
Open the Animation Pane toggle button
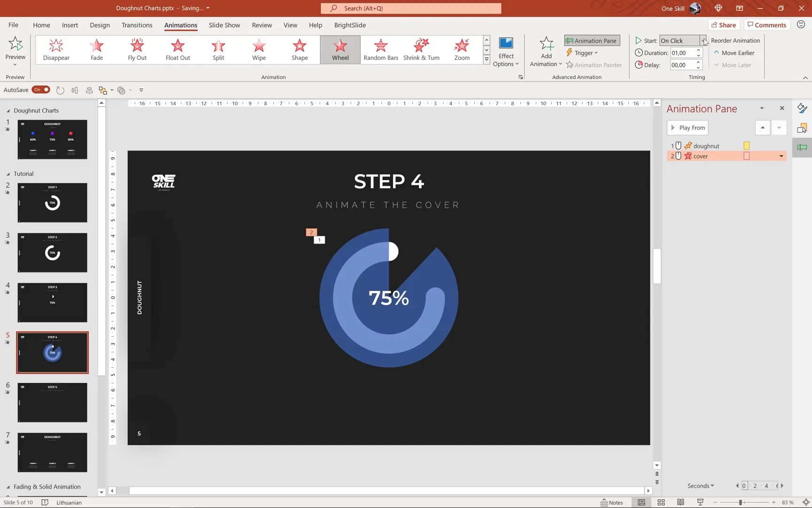pyautogui.click(x=591, y=40)
